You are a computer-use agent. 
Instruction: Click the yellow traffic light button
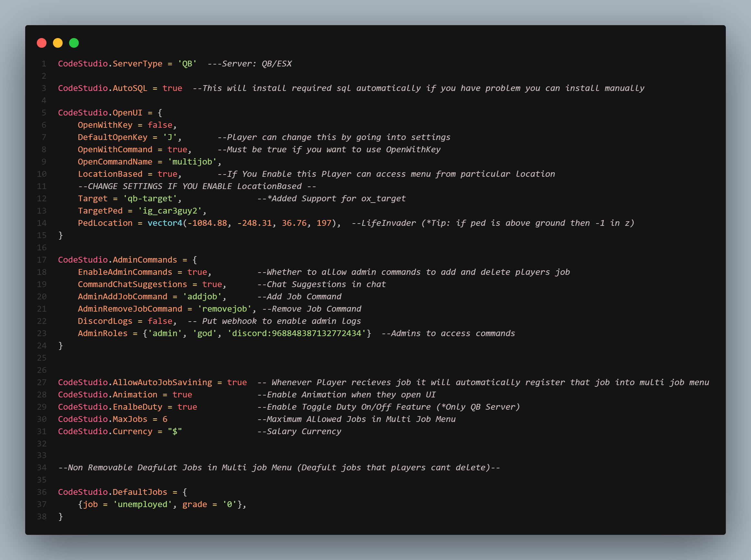pos(58,43)
